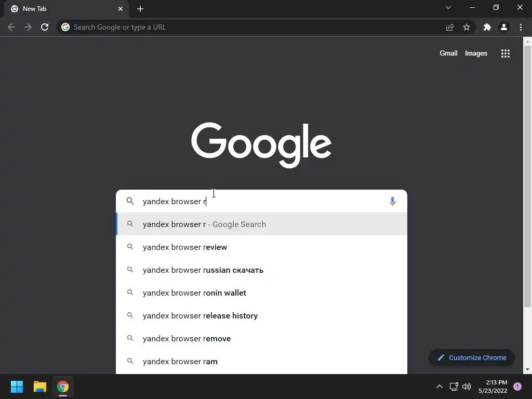Go back using the browser back arrow
Viewport: 532px width, 399px height.
[x=11, y=27]
